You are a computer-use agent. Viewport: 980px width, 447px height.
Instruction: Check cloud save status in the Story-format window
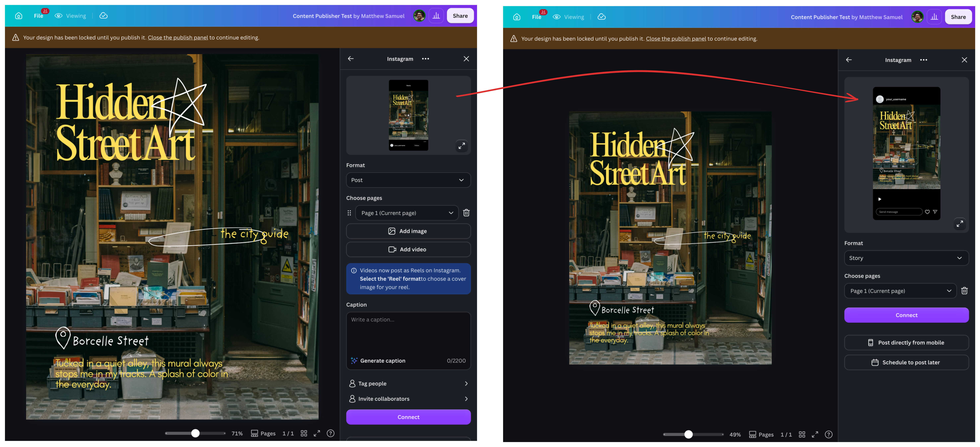(x=601, y=17)
